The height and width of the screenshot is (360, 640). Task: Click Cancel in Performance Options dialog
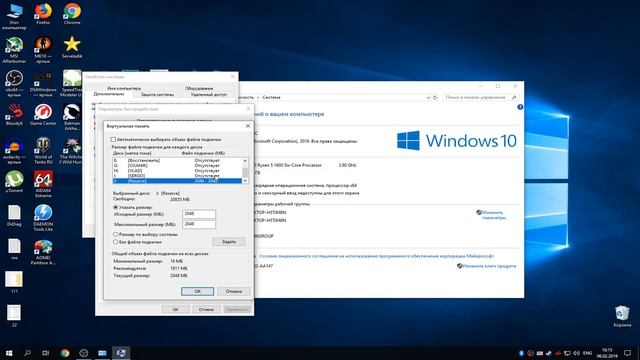(206, 309)
